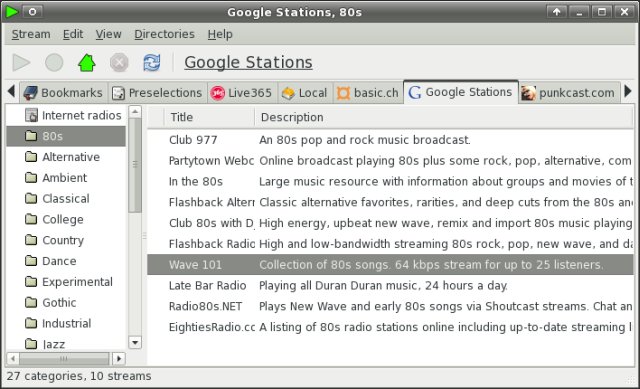Click category list scroll down arrow
640x389 pixels.
pos(135,342)
